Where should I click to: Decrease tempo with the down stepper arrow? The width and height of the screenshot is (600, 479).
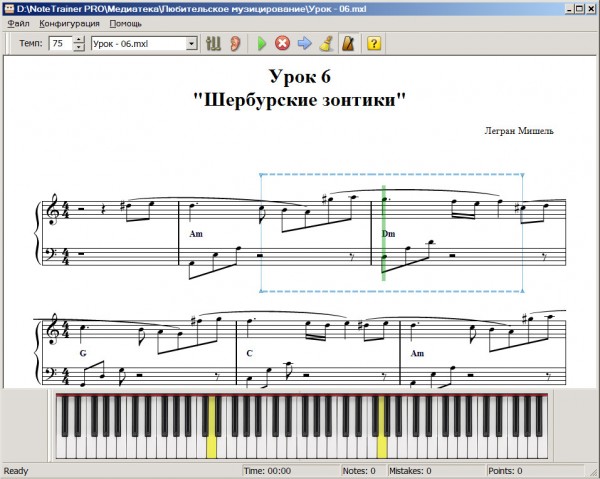[79, 48]
